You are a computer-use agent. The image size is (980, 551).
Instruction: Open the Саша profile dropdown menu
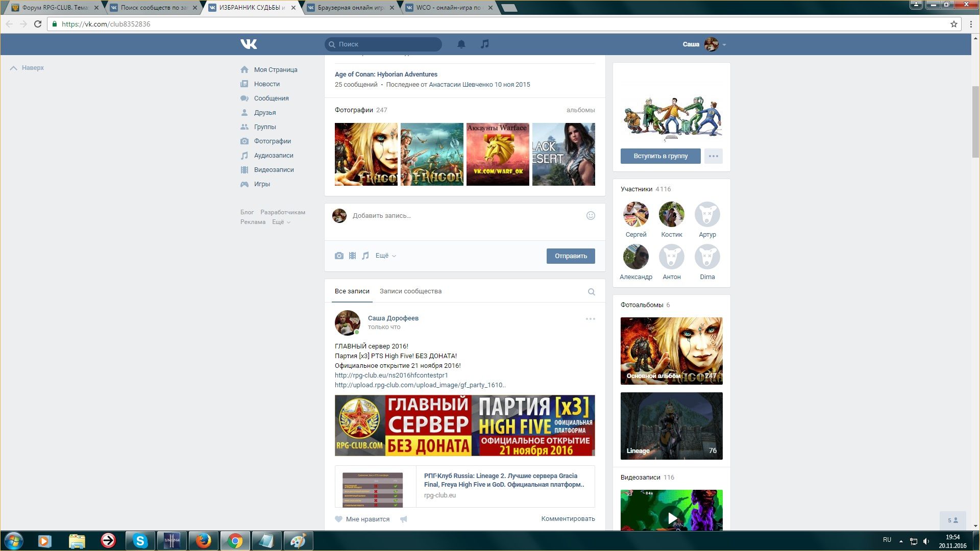point(704,44)
